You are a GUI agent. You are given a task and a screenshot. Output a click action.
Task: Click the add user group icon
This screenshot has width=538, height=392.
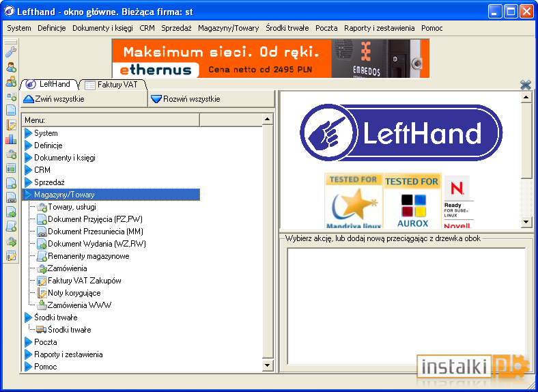[x=11, y=82]
